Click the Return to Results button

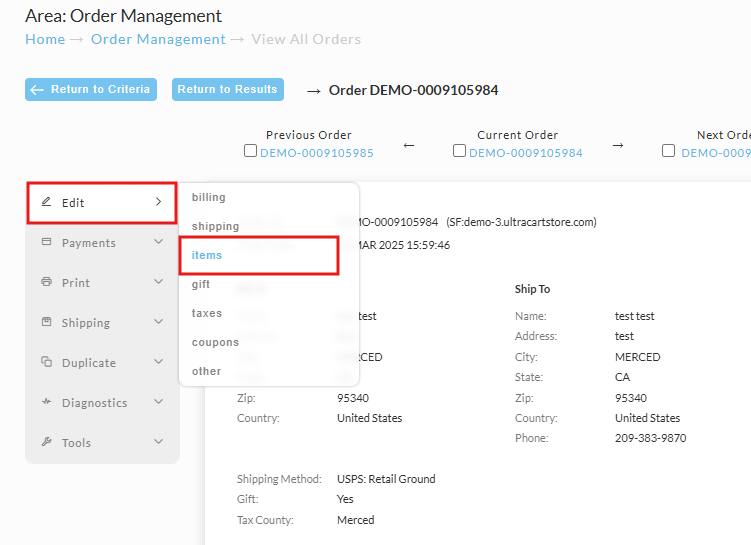coord(228,90)
